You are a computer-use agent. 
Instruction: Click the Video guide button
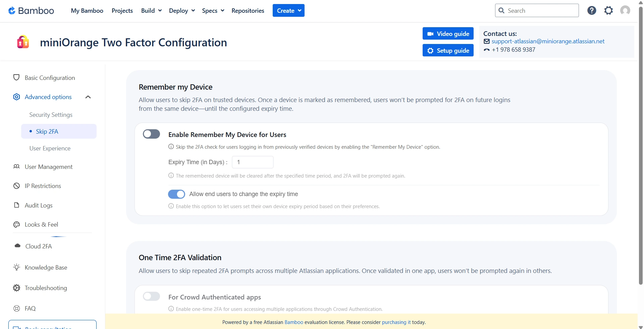[x=448, y=34]
